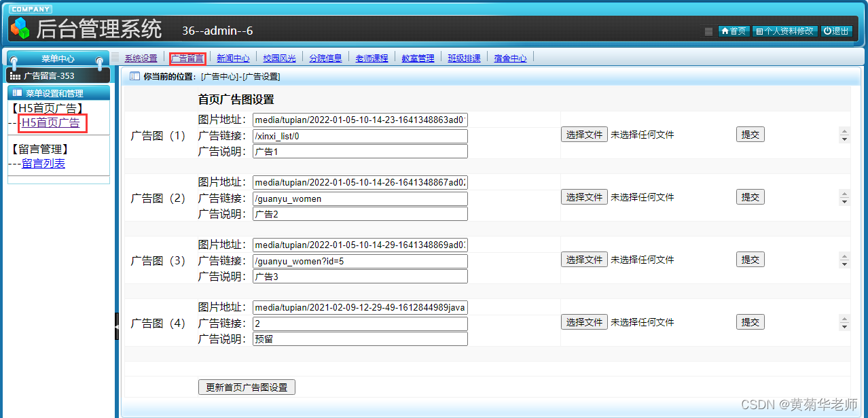Focus the 广告2 广告说明 field
868x418 pixels.
(360, 214)
